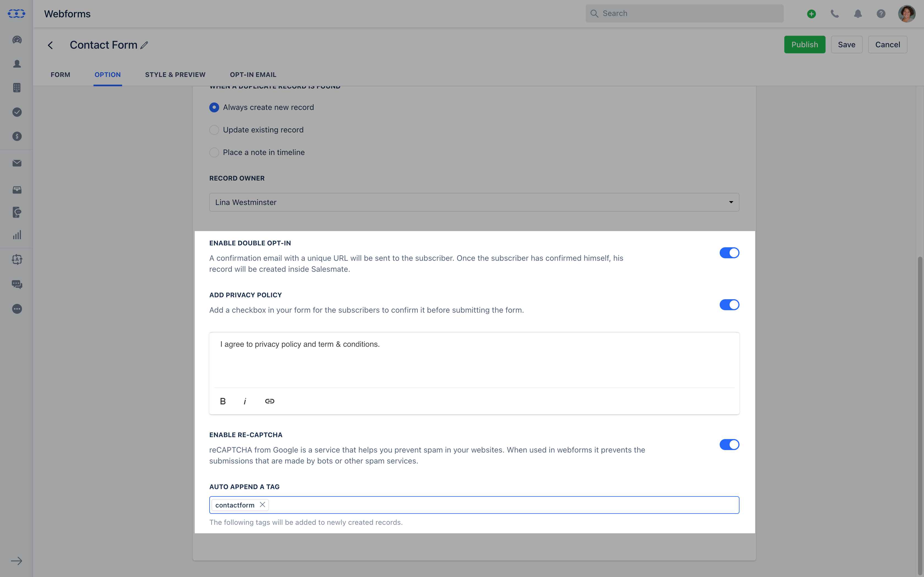Expand the more options ellipsis in sidebar

16,309
